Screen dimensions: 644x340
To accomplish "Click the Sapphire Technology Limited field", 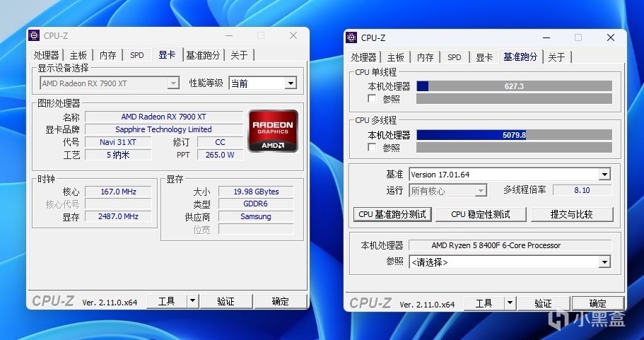I will (164, 129).
